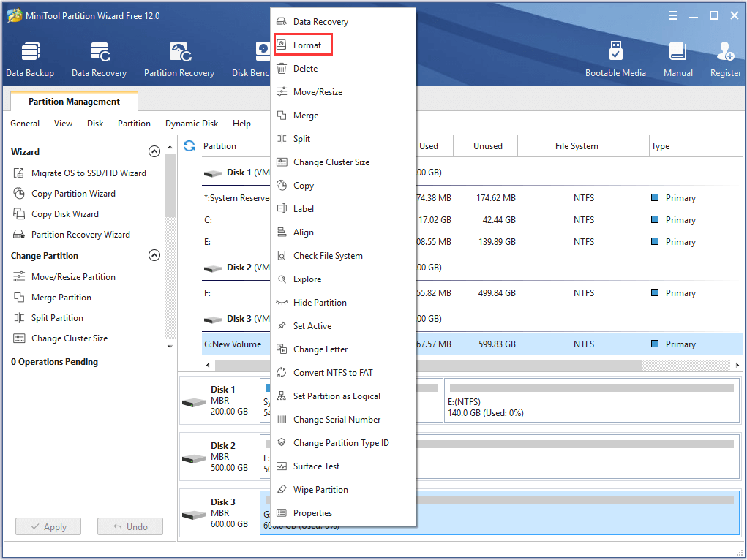Click the Delete trash icon in context menu
The width and height of the screenshot is (747, 560).
[x=282, y=69]
